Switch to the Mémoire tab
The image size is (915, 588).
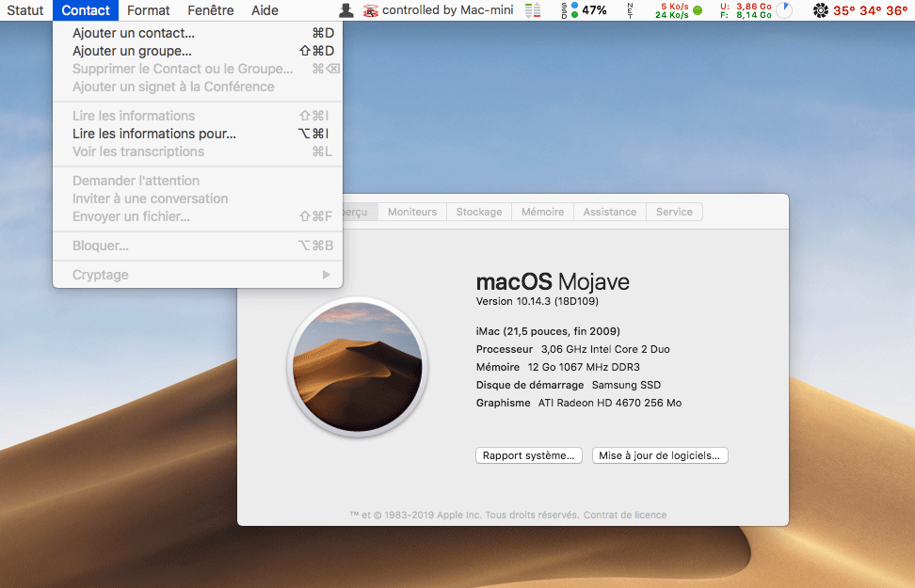(x=543, y=212)
